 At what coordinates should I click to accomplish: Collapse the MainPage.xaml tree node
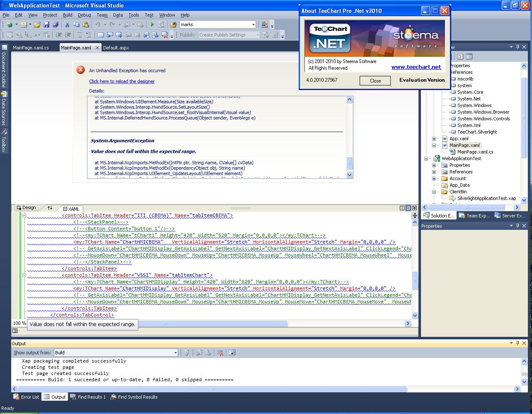tap(434, 145)
